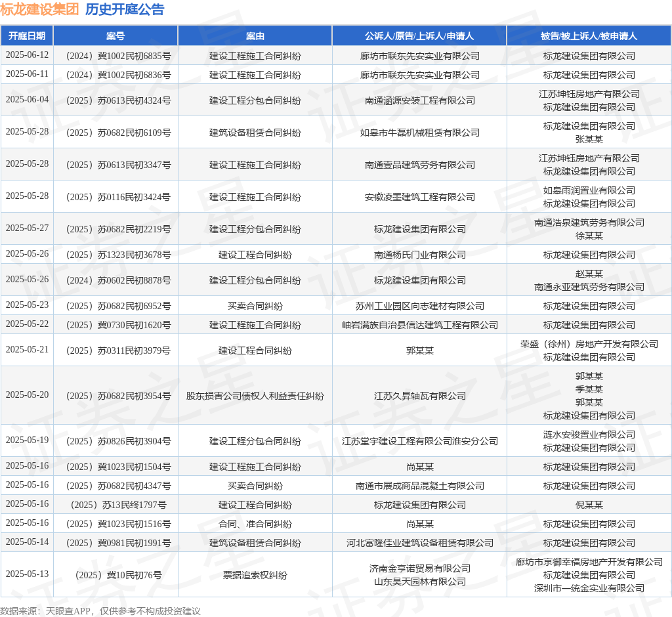The height and width of the screenshot is (617, 672).
Task: Click plaintiff 岫岩满族自治县信达建筑工程有限公司
Action: tap(419, 325)
